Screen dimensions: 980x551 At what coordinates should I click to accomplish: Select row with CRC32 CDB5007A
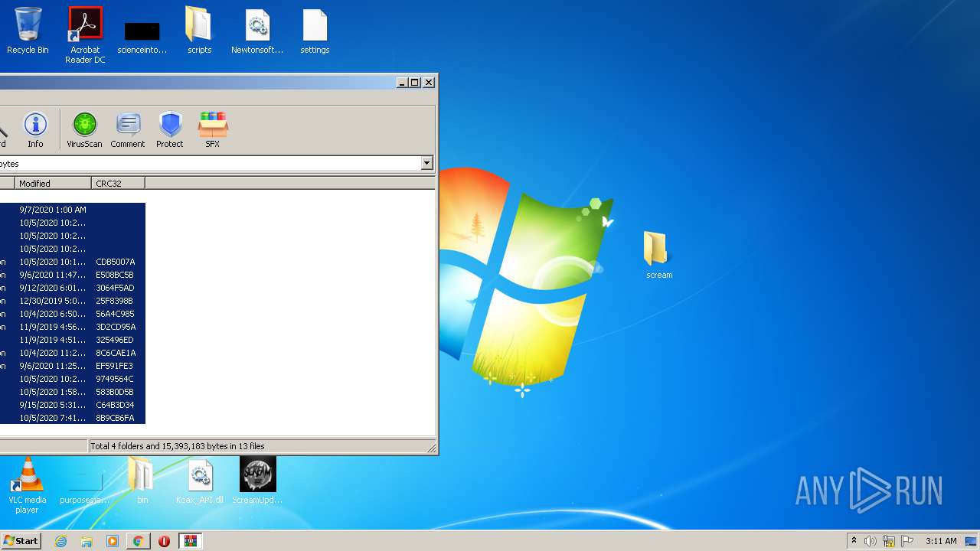73,262
